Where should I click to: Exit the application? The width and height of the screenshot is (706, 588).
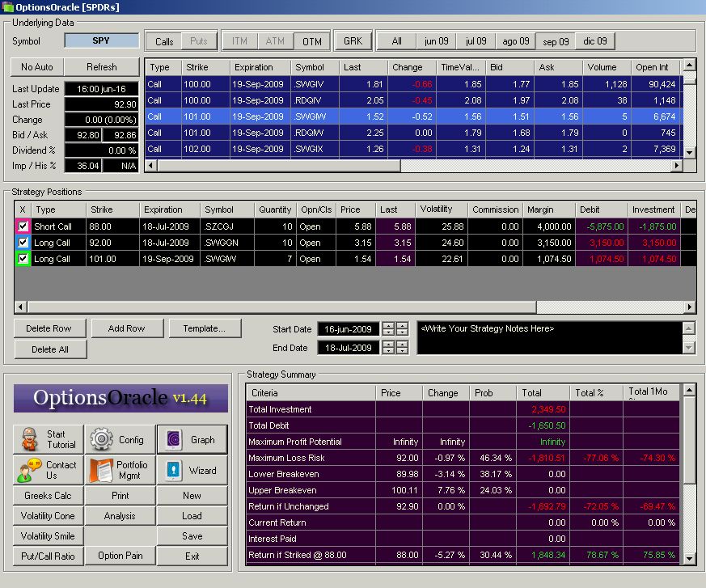[x=192, y=556]
